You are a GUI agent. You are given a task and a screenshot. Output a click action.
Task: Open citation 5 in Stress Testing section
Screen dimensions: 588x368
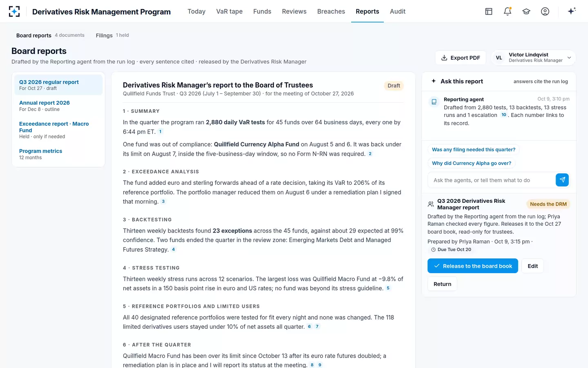click(388, 288)
